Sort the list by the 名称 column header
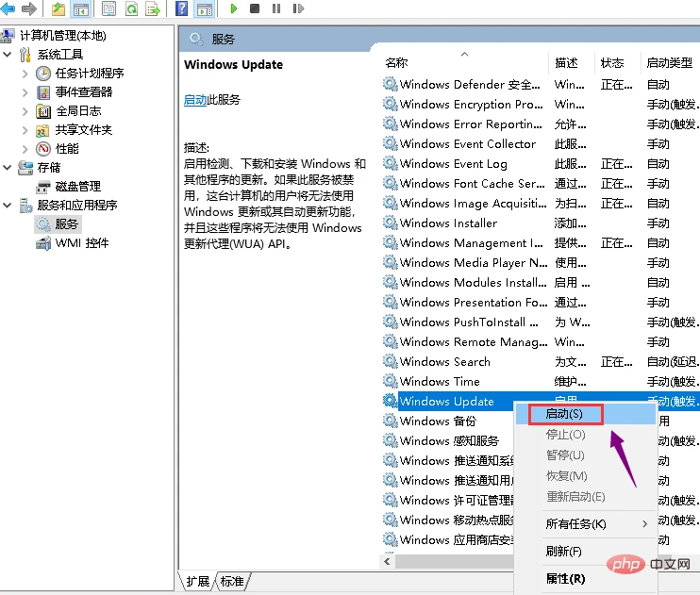Image resolution: width=700 pixels, height=595 pixels. point(396,62)
